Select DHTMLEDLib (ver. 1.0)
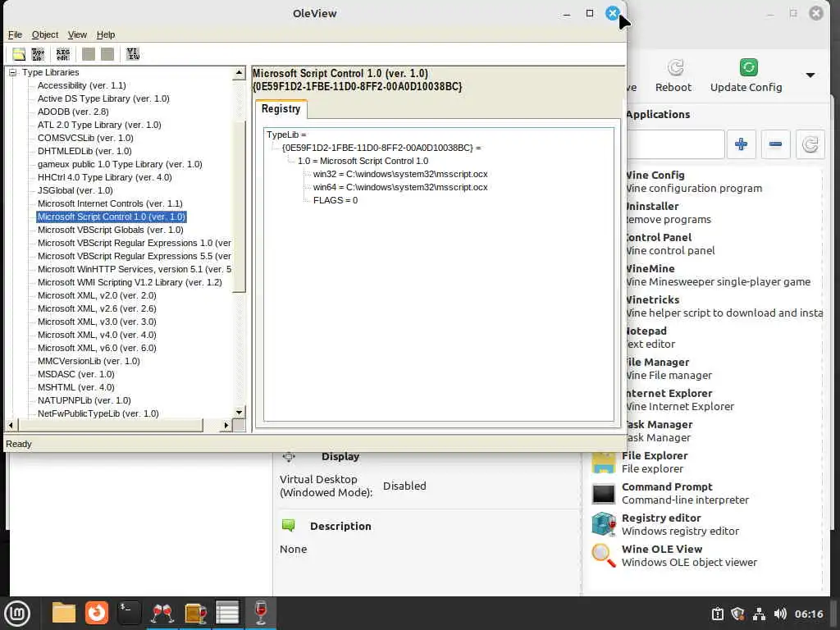840x630 pixels. click(84, 151)
